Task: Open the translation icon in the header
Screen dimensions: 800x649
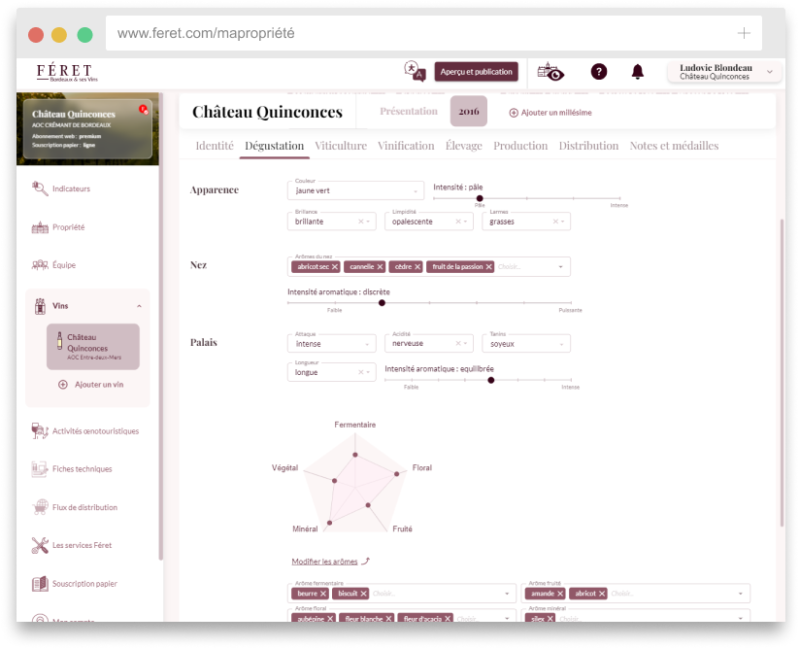Action: coord(414,71)
